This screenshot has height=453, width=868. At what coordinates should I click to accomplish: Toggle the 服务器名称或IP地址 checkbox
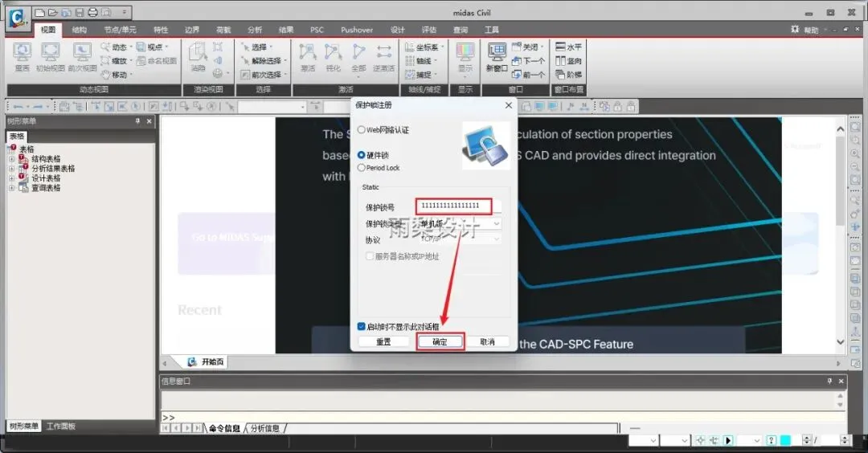[x=369, y=256]
